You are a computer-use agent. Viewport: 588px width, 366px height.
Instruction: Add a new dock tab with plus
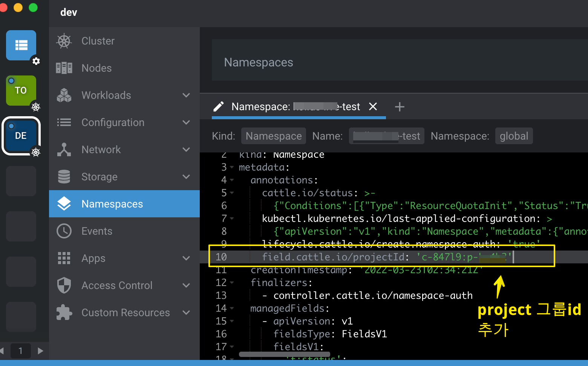tap(400, 107)
